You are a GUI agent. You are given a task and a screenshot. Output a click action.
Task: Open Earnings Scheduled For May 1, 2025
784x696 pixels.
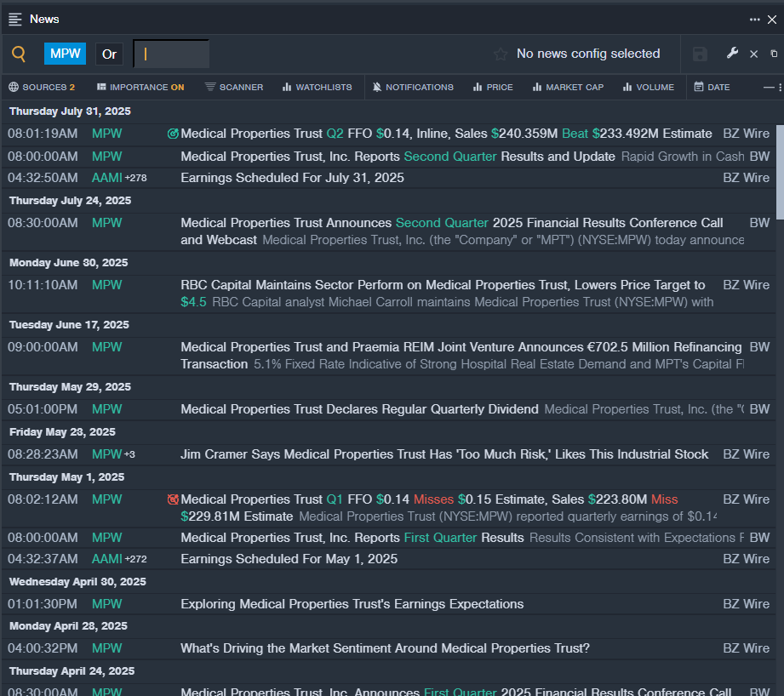289,559
